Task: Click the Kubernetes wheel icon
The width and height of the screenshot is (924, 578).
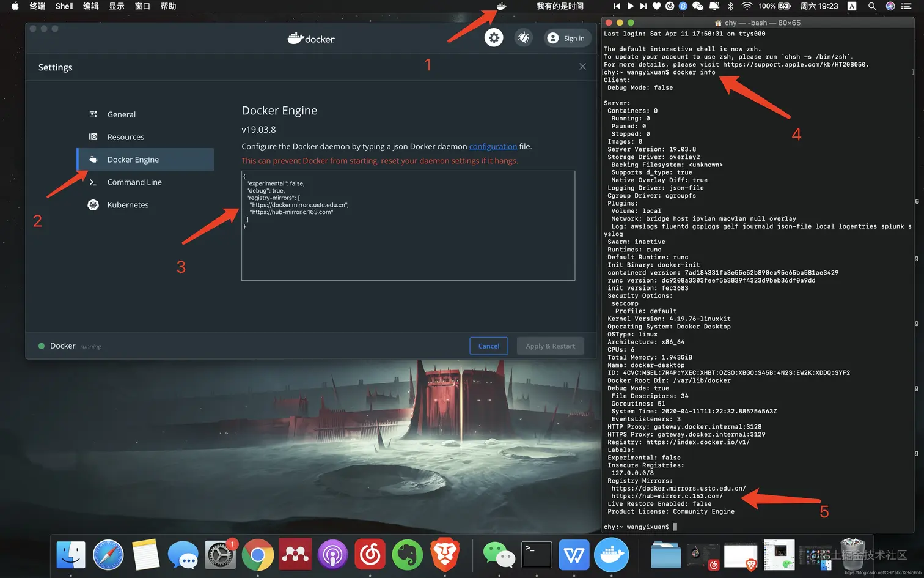Action: point(94,205)
